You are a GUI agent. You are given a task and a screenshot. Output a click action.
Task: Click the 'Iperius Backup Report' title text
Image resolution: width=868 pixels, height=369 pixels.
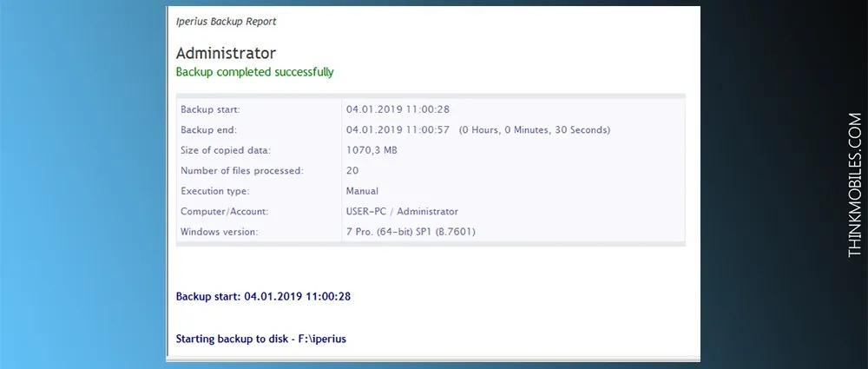point(226,22)
